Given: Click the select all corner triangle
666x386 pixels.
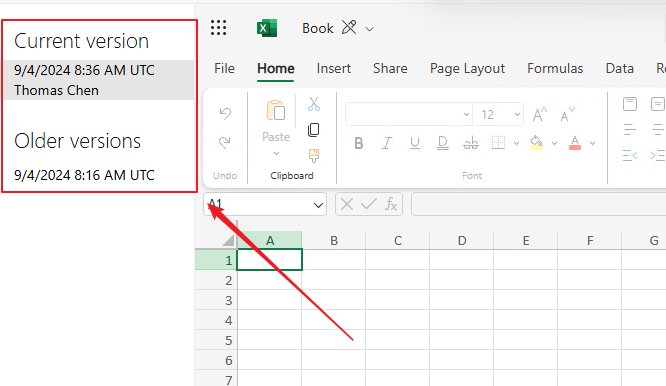Looking at the screenshot, I should 229,240.
